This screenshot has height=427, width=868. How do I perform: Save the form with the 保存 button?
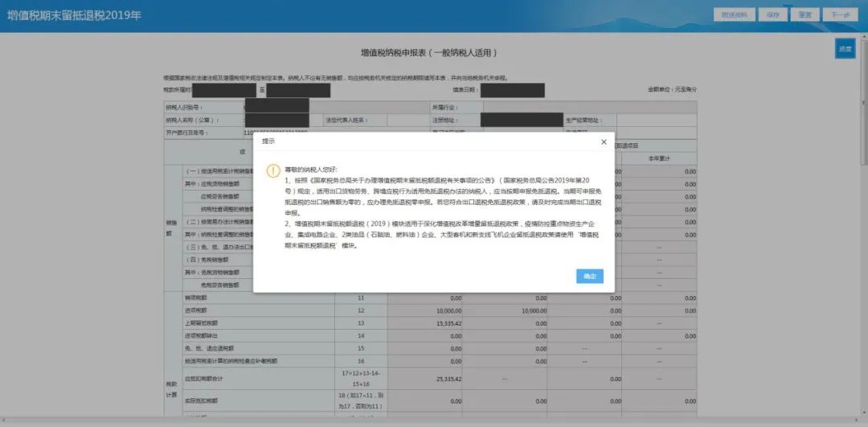coord(773,15)
